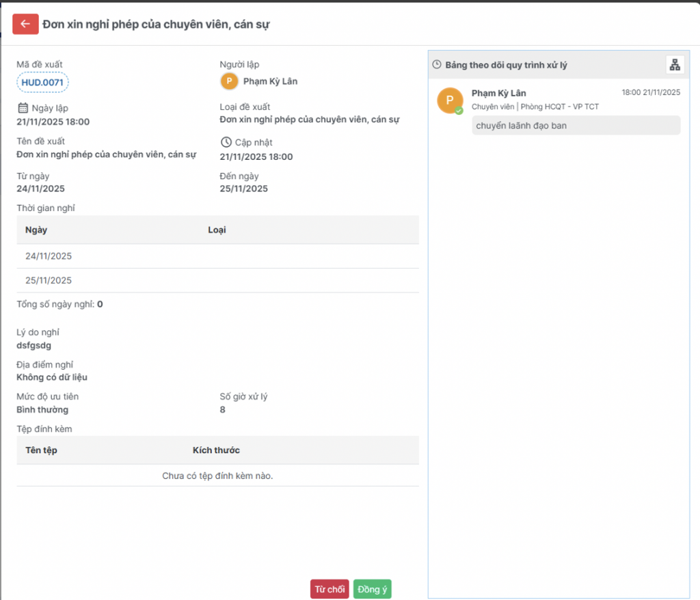Click the Ngày column header
The image size is (700, 600).
[x=36, y=230]
